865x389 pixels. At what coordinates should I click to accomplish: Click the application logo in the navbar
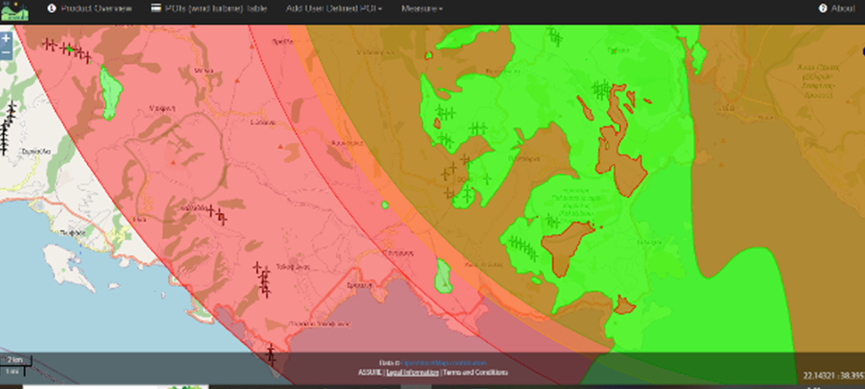15,10
